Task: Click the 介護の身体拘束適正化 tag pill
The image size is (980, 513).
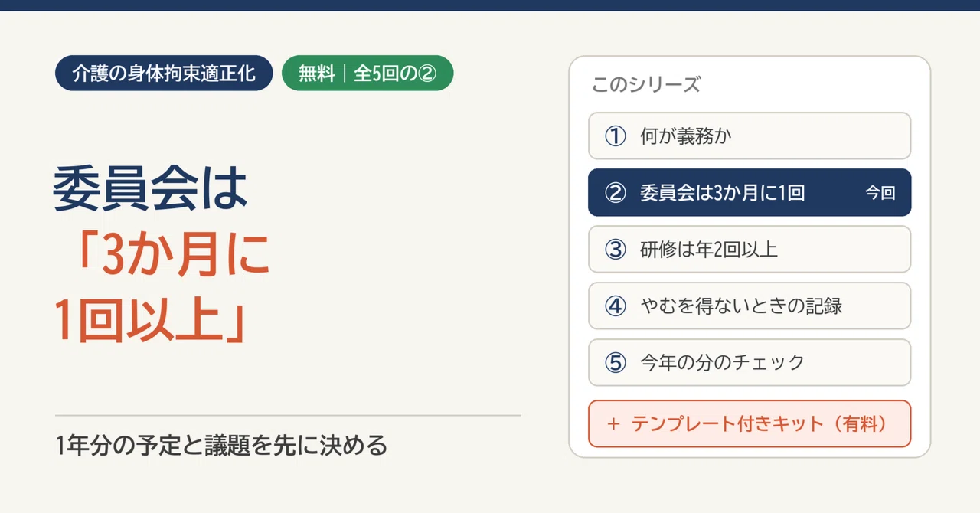Action: 164,74
